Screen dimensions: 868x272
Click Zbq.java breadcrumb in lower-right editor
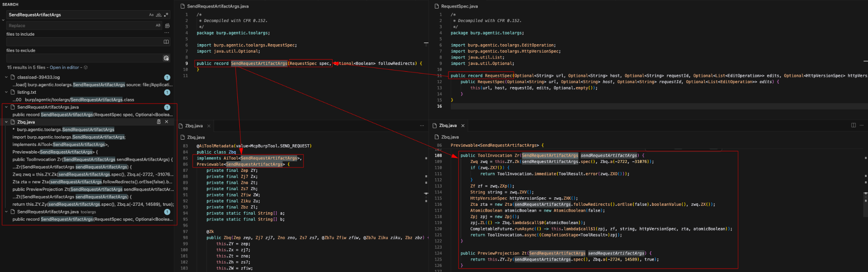[450, 137]
